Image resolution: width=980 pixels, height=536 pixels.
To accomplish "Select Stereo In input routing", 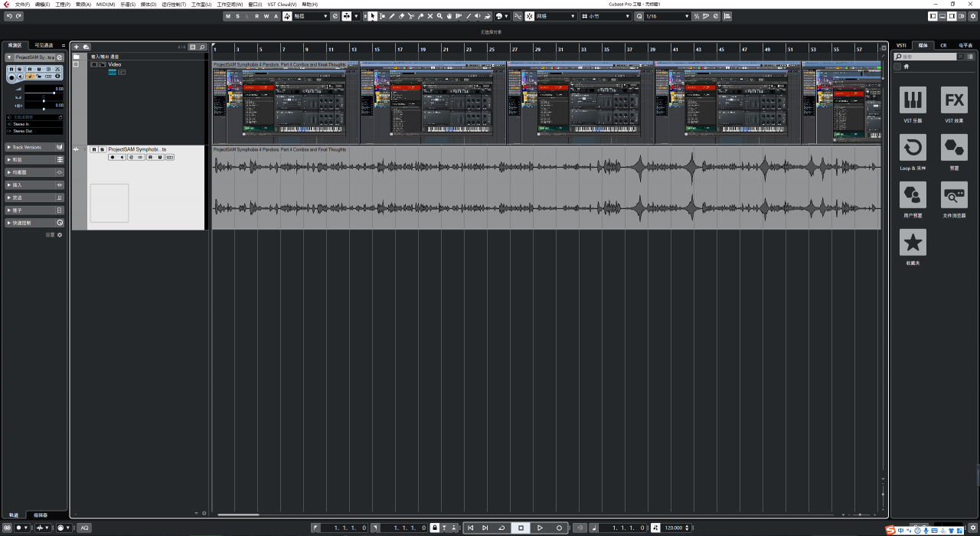I will click(34, 124).
